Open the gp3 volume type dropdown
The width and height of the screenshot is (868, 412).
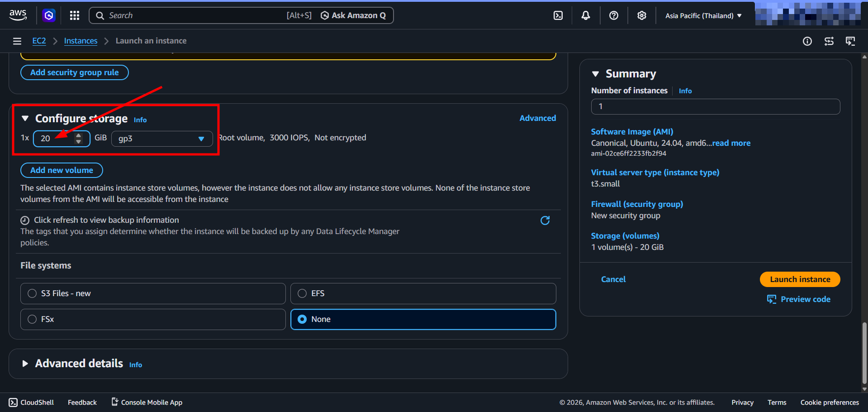(x=162, y=139)
